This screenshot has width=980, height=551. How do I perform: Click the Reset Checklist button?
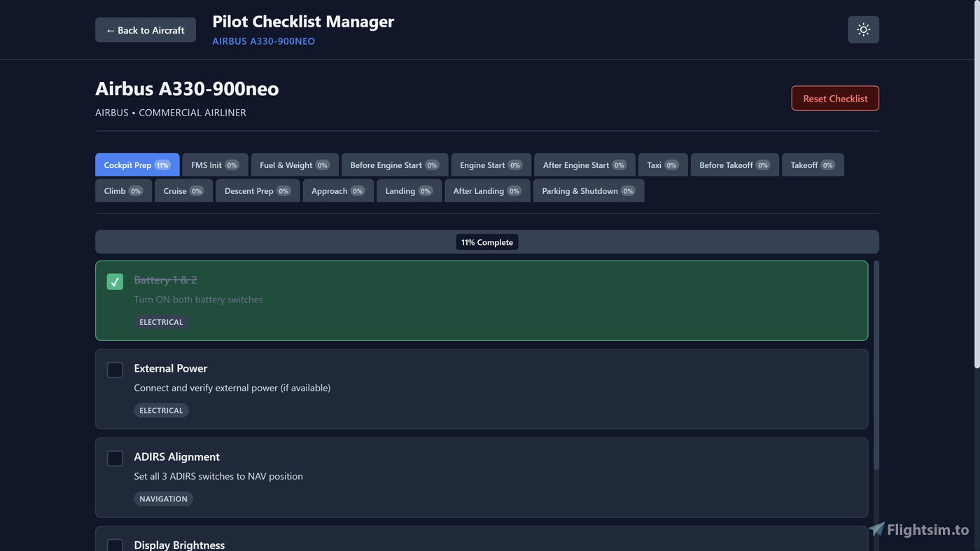coord(834,98)
